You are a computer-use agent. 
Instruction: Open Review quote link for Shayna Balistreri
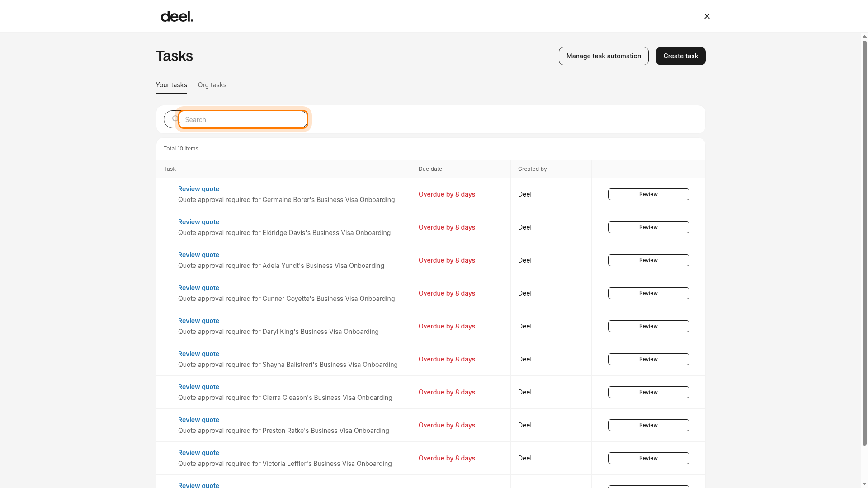pos(198,354)
